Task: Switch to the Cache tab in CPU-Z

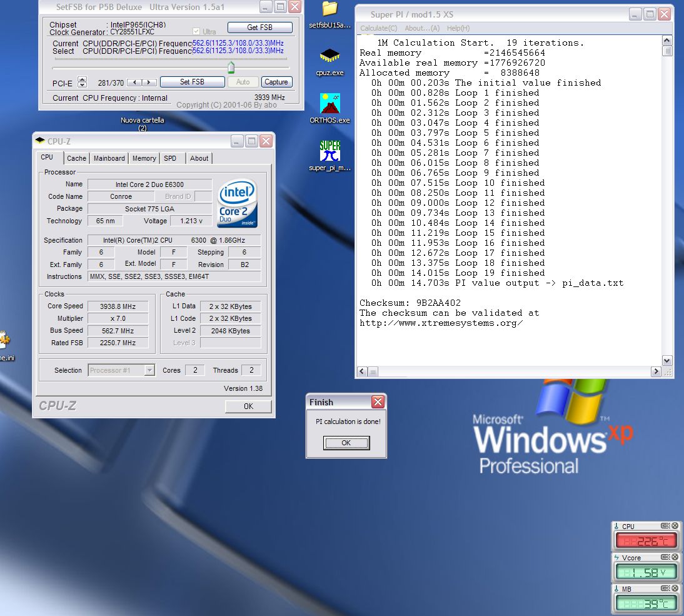Action: click(x=76, y=158)
